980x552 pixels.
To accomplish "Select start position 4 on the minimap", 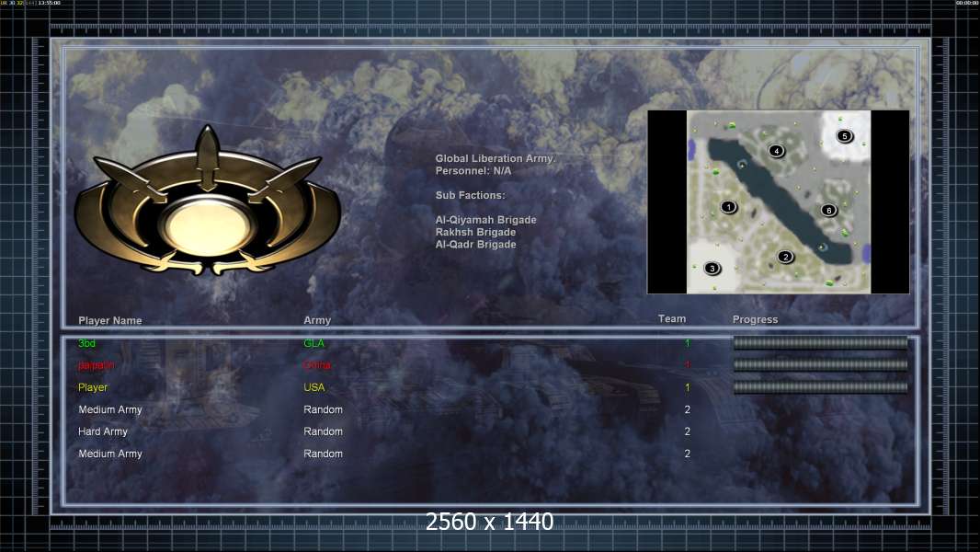I will [x=776, y=151].
